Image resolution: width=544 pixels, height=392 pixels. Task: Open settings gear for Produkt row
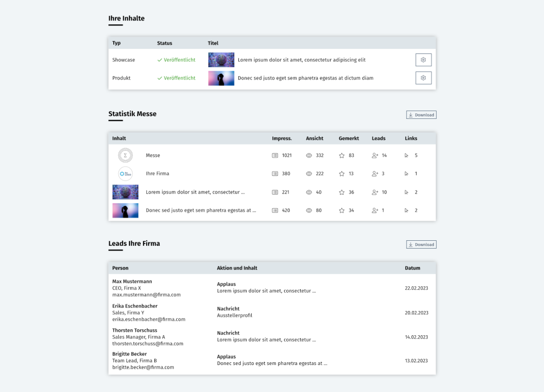coord(423,78)
